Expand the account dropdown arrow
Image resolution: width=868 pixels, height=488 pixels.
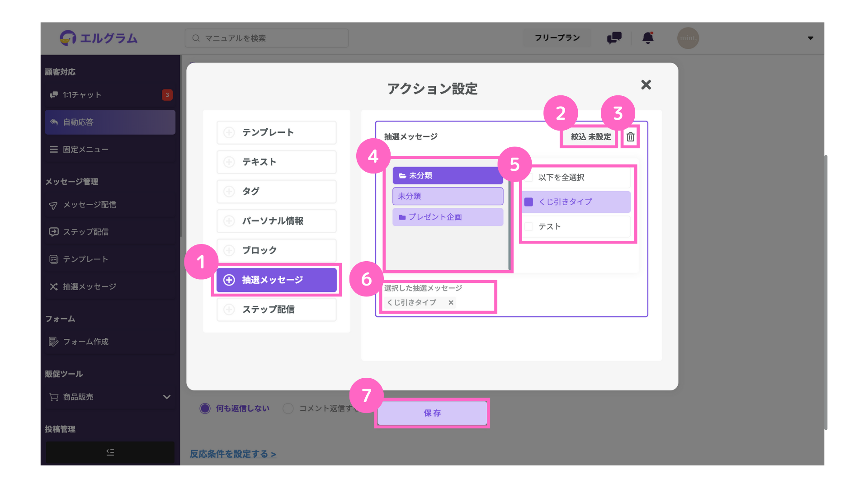810,38
